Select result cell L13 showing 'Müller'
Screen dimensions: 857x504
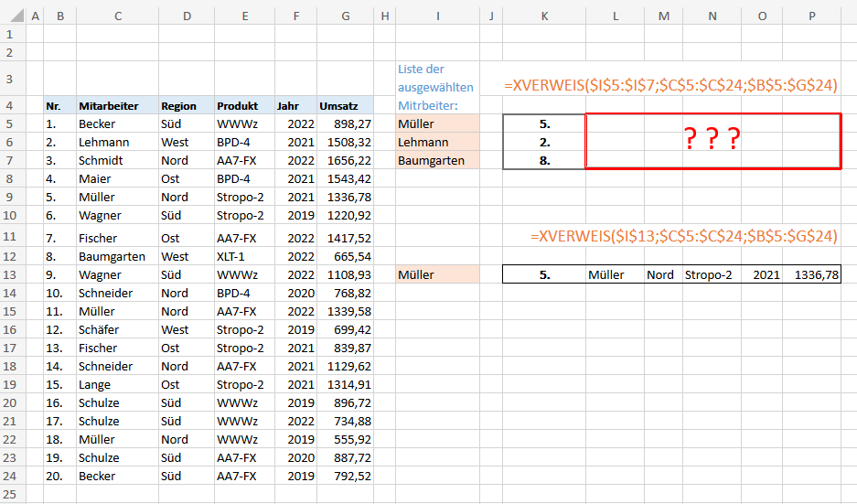click(615, 274)
